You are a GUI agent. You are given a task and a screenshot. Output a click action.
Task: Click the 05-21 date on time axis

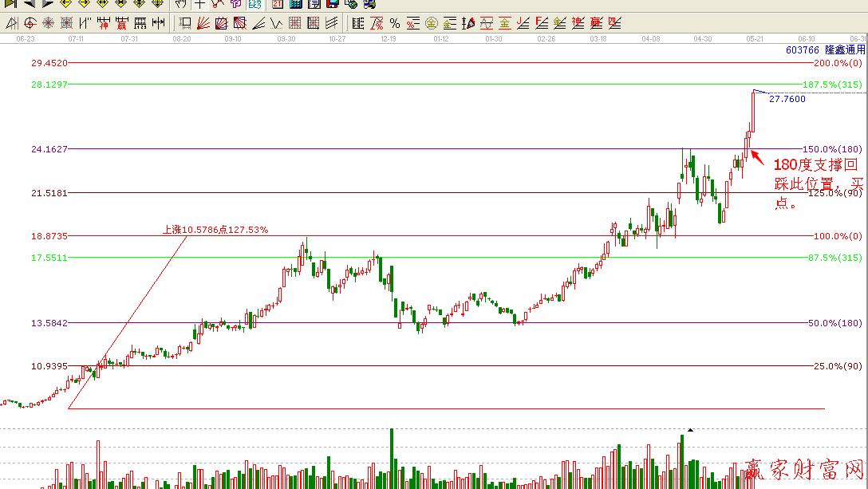(755, 38)
